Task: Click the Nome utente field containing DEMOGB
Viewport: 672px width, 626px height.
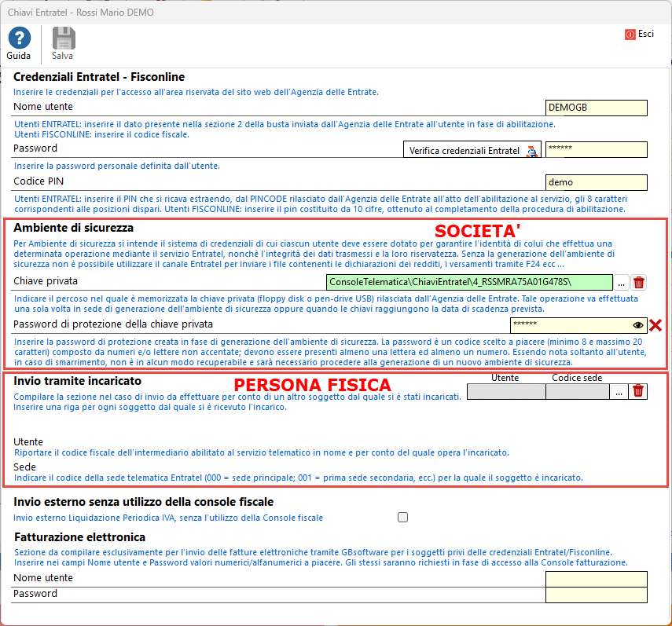Action: click(596, 108)
